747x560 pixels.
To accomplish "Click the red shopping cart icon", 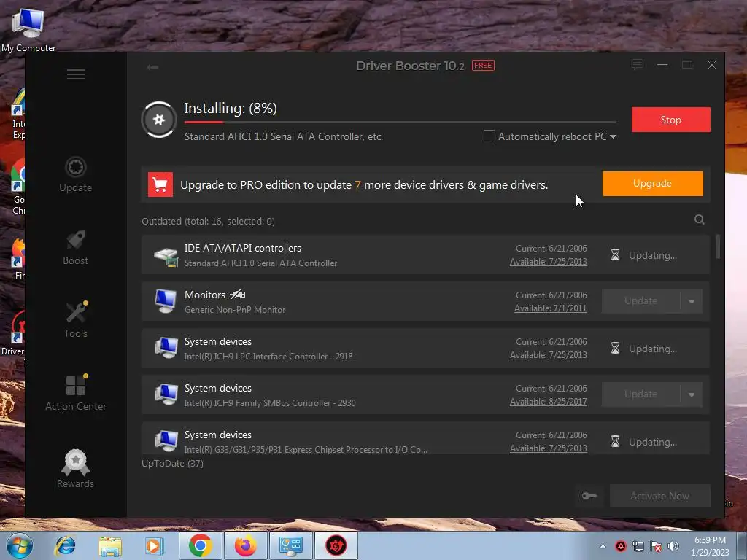I will [160, 184].
